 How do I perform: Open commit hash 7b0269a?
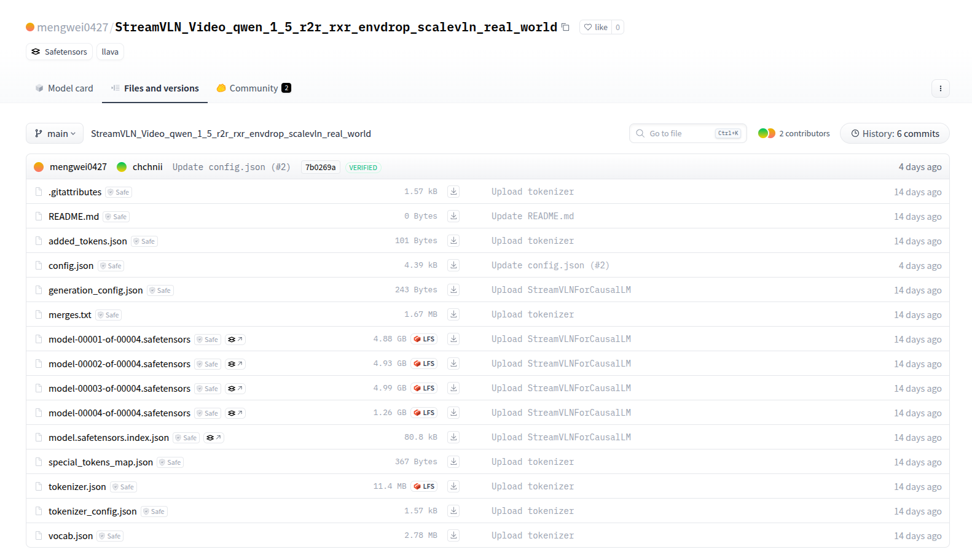321,167
